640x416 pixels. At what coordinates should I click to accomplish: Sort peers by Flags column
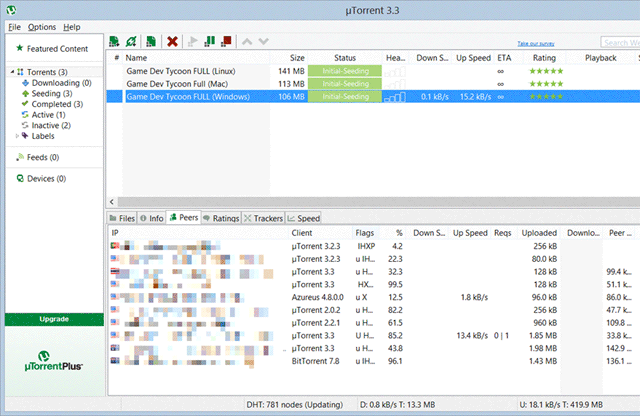364,233
